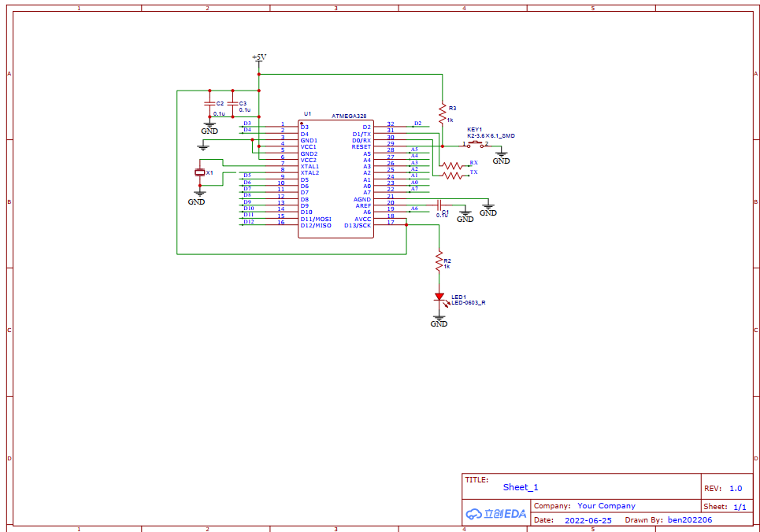Select capacitor C1 symbol near AREF
The height and width of the screenshot is (532, 760).
439,205
